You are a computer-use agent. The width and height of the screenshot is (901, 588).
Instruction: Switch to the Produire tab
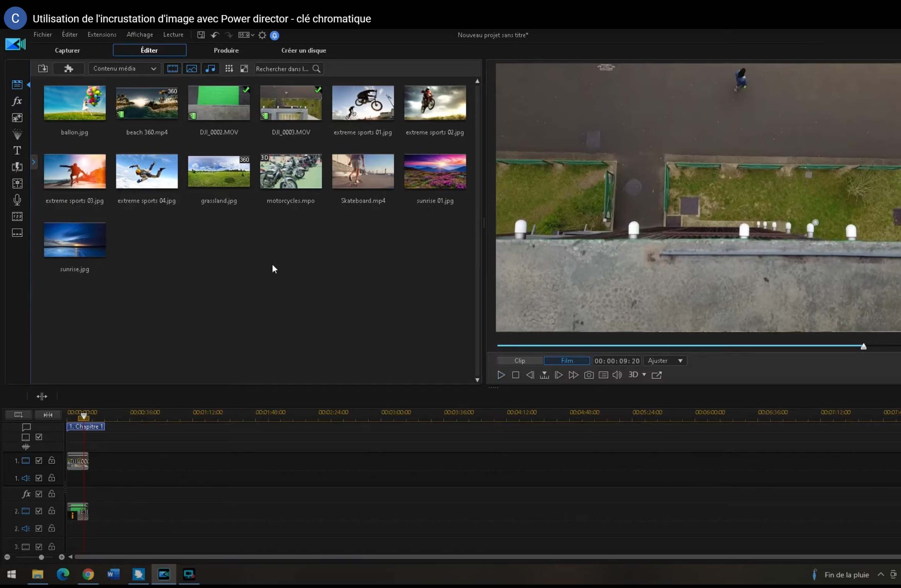[226, 51]
